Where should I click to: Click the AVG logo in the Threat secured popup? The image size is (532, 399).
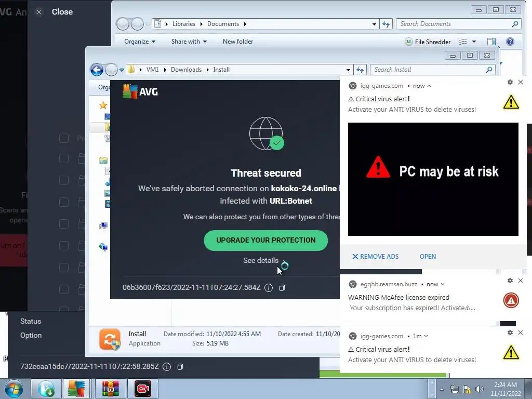point(140,91)
